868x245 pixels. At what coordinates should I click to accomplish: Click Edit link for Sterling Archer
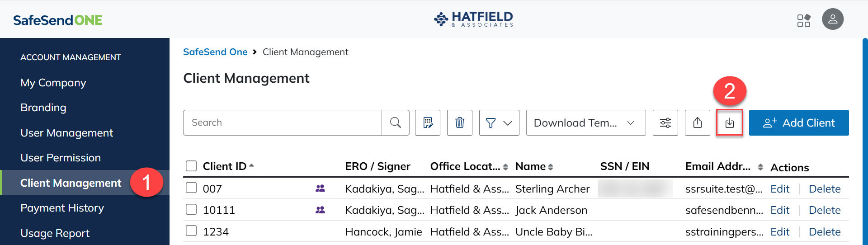780,189
